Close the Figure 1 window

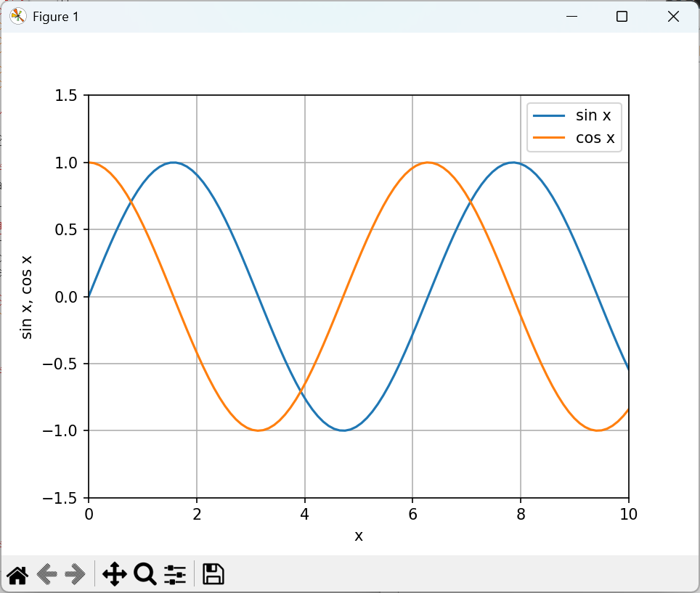pyautogui.click(x=672, y=17)
